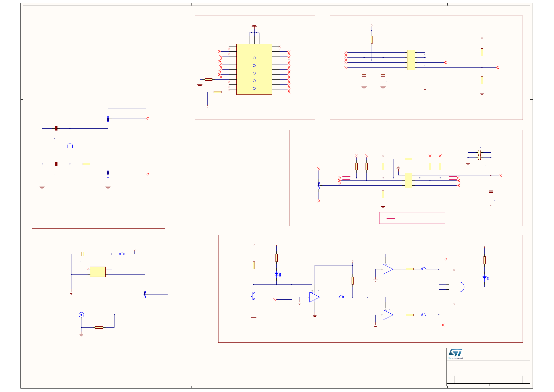This screenshot has height=392, width=554.
Task: Select the capacitor below the crystal
Action: click(56, 164)
